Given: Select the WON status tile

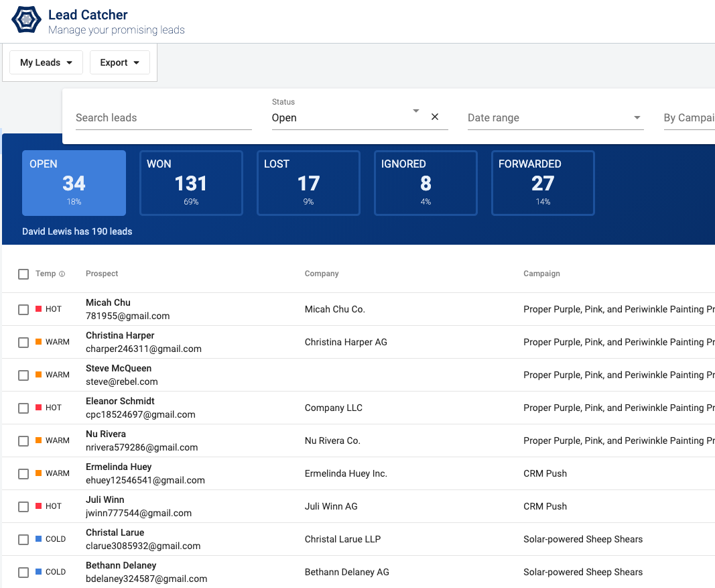Looking at the screenshot, I should coord(191,183).
